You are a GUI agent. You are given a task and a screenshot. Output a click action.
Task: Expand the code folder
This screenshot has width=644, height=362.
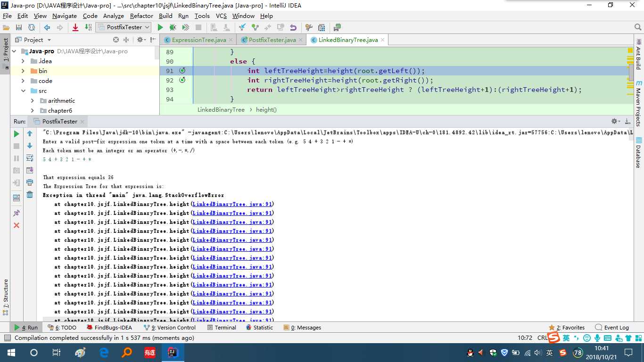[23, 81]
